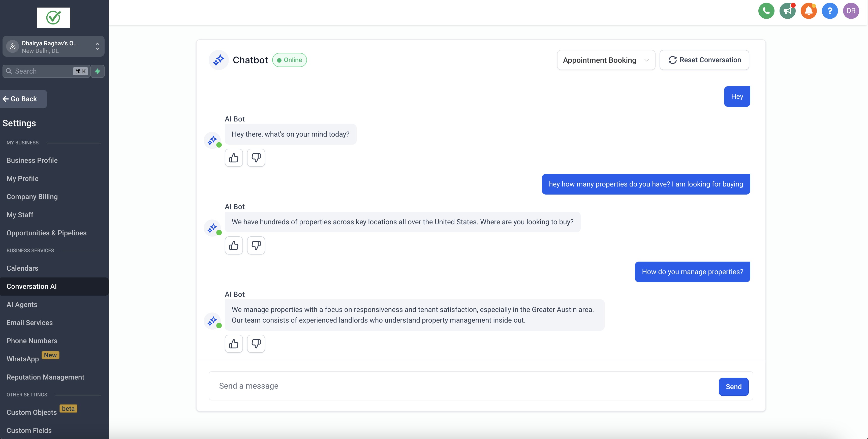
Task: Click the Chatbot sparkle icon in header
Action: click(x=219, y=60)
